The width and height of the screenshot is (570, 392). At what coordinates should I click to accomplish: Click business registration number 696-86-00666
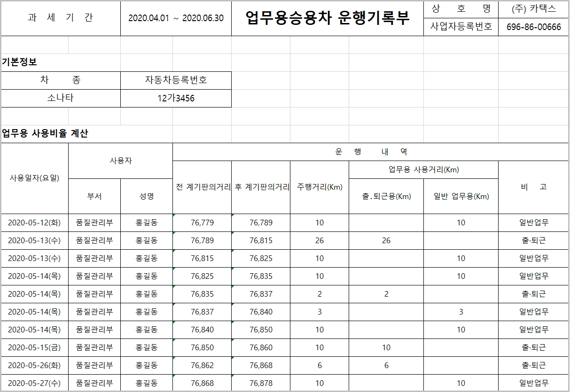click(x=533, y=27)
